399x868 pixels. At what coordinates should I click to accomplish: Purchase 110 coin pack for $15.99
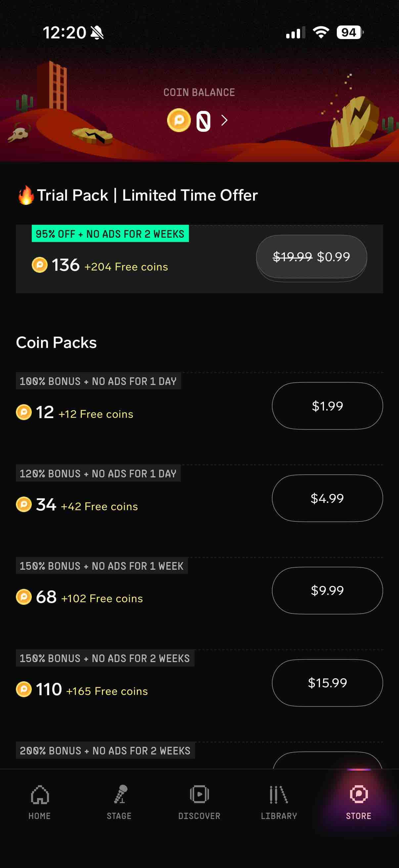[x=327, y=683]
